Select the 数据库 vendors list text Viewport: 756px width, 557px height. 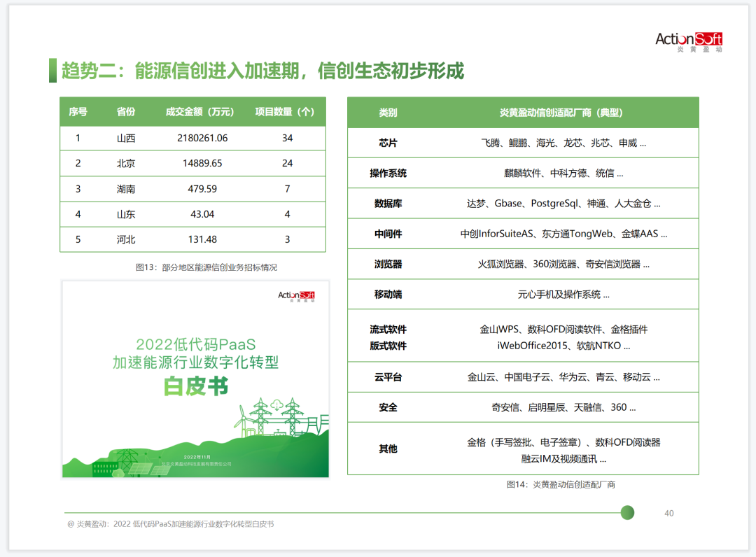563,204
